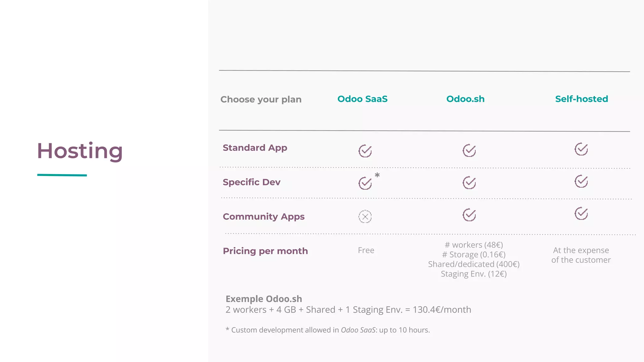Click the teal underline below Hosting

point(62,175)
